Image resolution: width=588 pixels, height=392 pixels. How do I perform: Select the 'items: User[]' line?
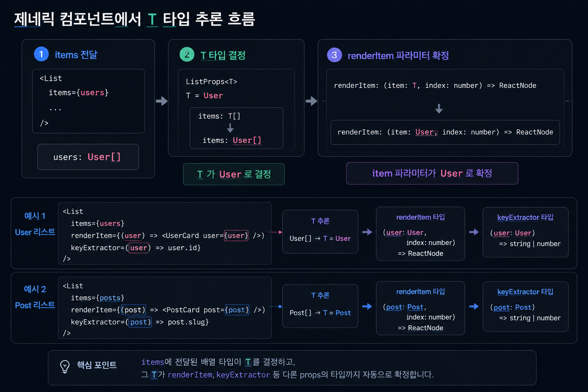coord(232,140)
